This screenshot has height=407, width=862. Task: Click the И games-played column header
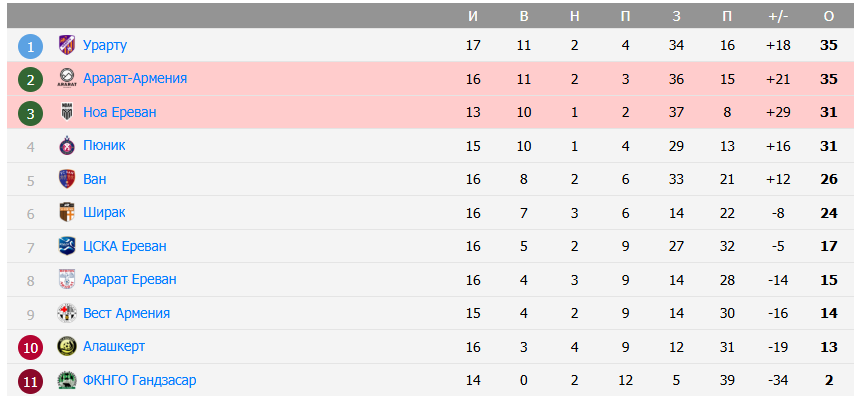[473, 16]
